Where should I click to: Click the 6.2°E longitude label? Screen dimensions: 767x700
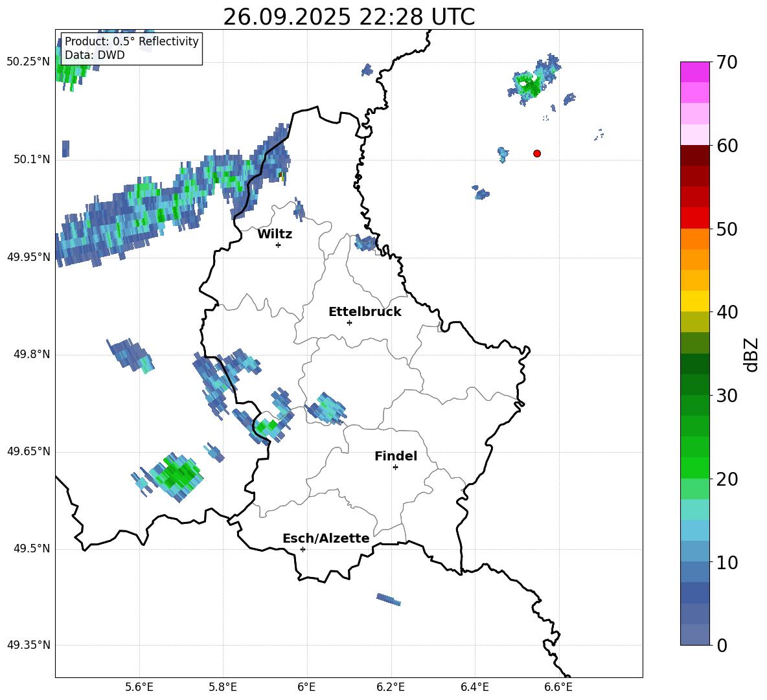pos(391,687)
